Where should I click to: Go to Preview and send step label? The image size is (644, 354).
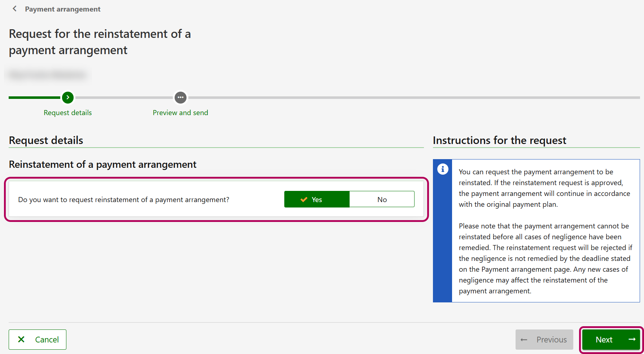[180, 113]
